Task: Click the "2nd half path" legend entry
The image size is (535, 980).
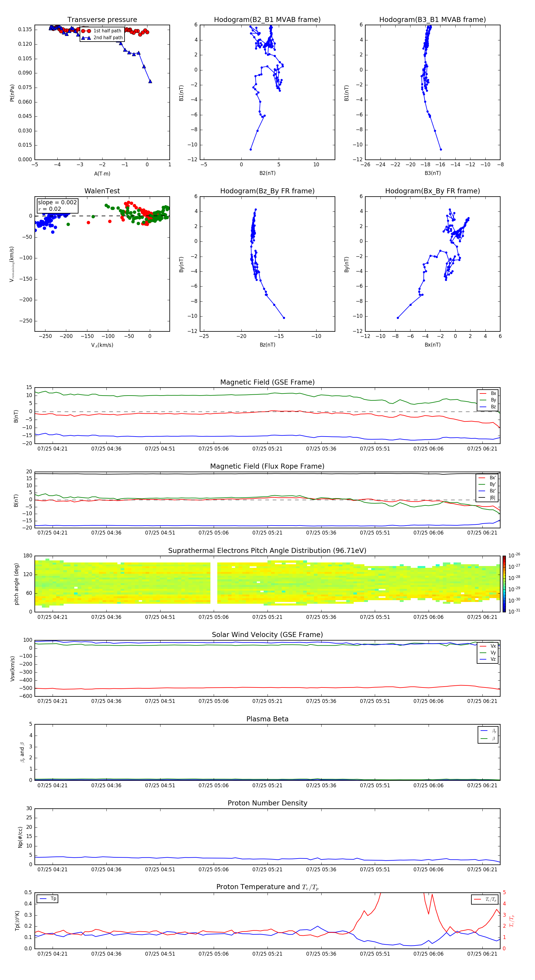Action: point(102,38)
